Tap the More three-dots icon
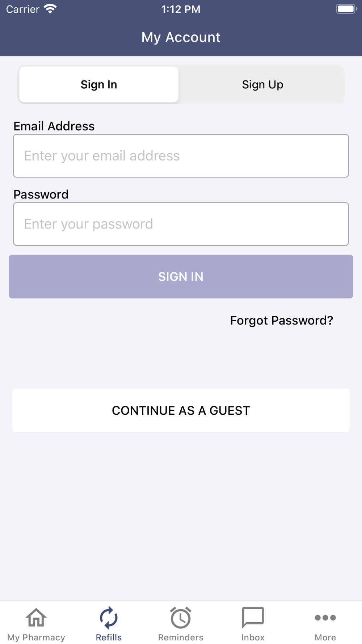Viewport: 362px width, 644px height. point(325,618)
